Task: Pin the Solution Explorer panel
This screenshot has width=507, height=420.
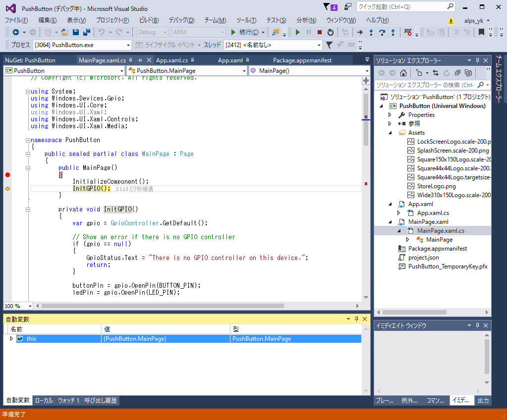Action: click(x=477, y=60)
